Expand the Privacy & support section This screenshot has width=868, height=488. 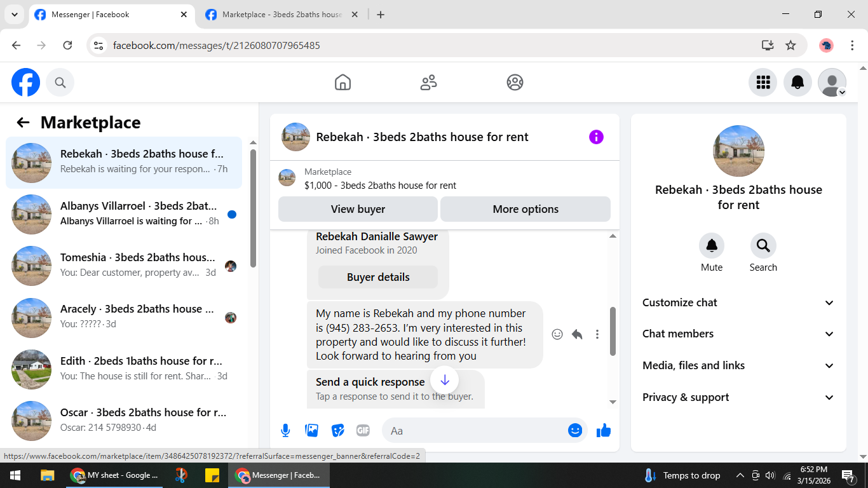[738, 397]
